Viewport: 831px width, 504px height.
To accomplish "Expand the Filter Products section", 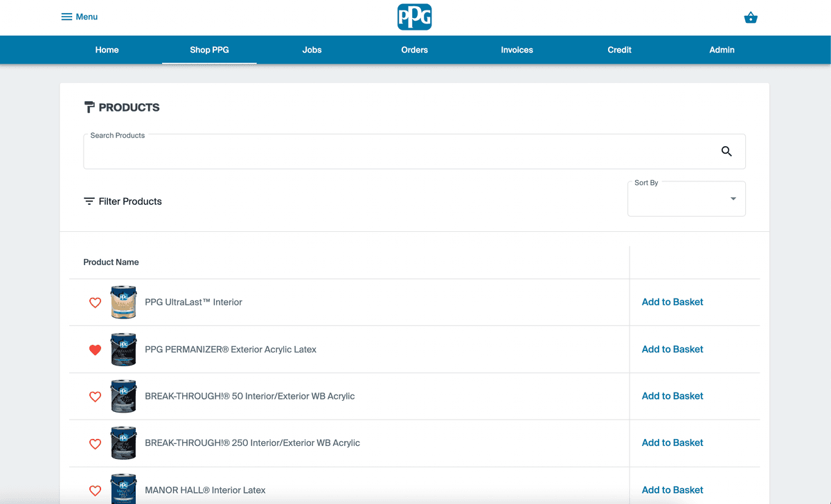I will (129, 201).
